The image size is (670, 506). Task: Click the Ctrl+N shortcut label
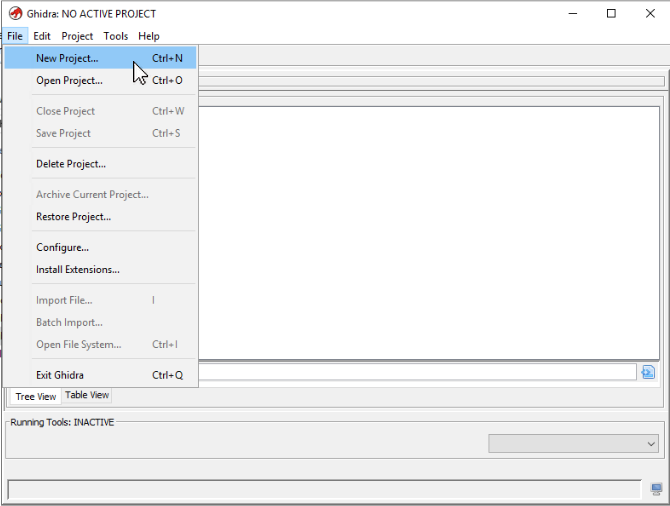pos(168,58)
